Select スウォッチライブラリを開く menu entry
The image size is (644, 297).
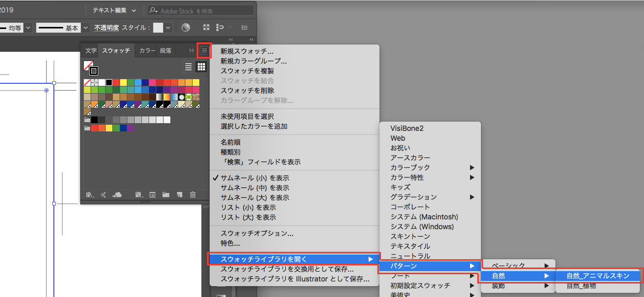[x=295, y=259]
